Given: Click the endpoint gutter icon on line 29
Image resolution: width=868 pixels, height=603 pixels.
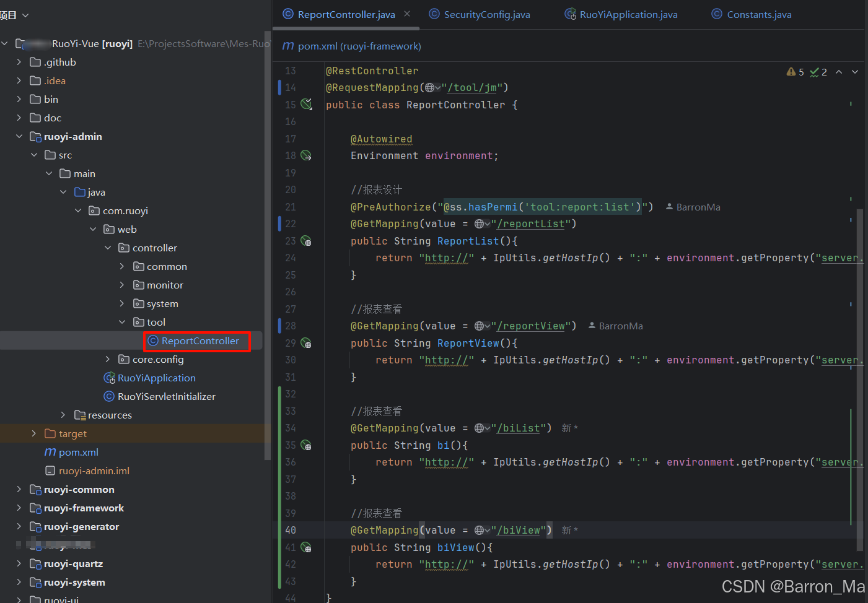Looking at the screenshot, I should point(306,343).
